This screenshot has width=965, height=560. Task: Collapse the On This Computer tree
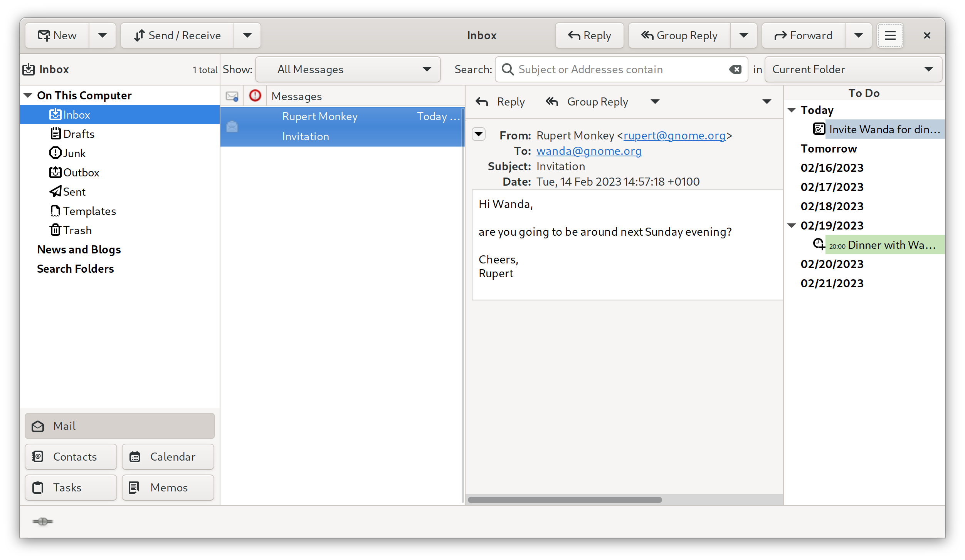[28, 96]
